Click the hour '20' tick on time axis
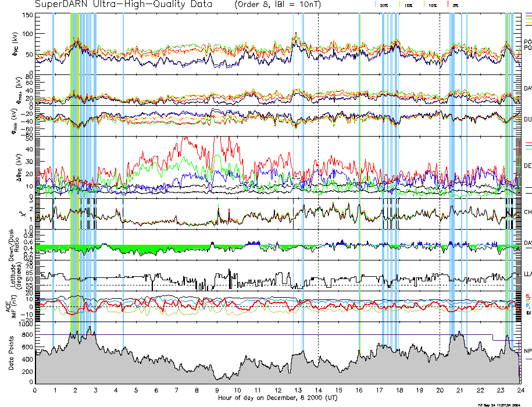532x407 pixels. tap(440, 390)
